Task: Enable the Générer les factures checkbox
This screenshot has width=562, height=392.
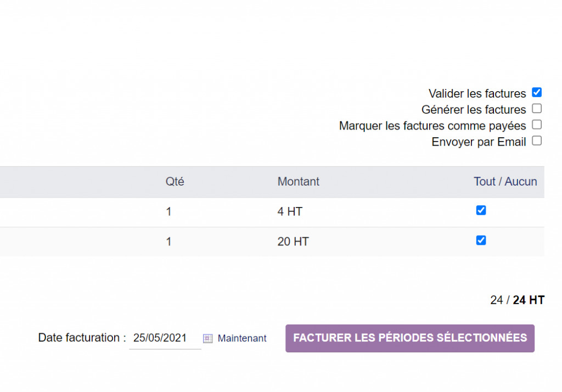Action: 537,109
